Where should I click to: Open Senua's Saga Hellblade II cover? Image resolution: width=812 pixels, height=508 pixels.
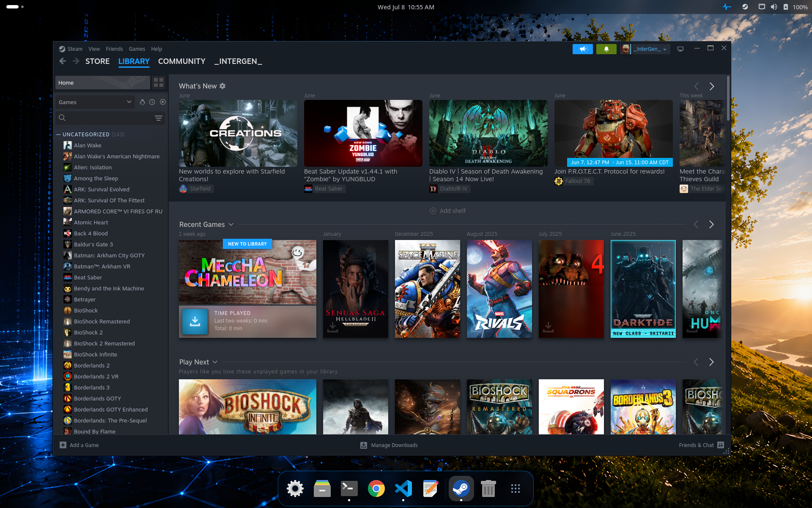pyautogui.click(x=356, y=289)
